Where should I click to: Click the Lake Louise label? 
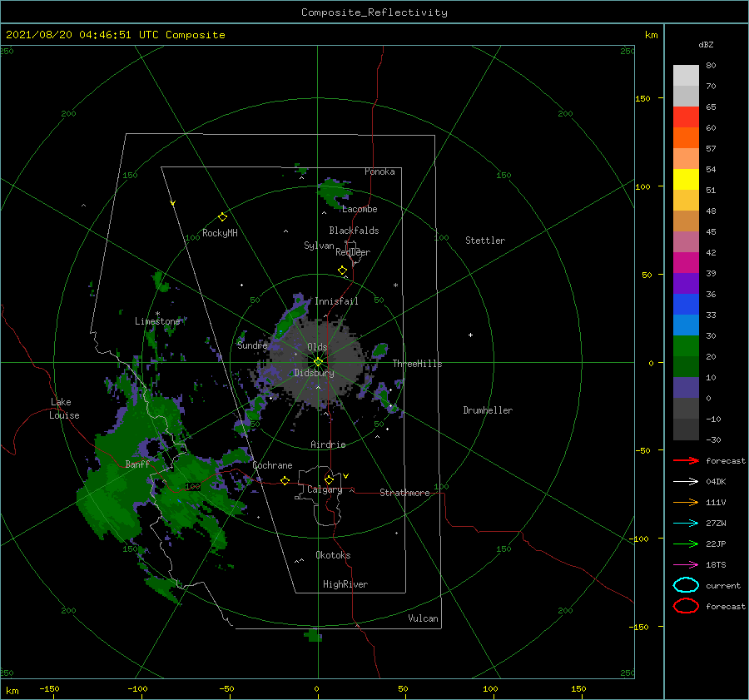coord(64,409)
